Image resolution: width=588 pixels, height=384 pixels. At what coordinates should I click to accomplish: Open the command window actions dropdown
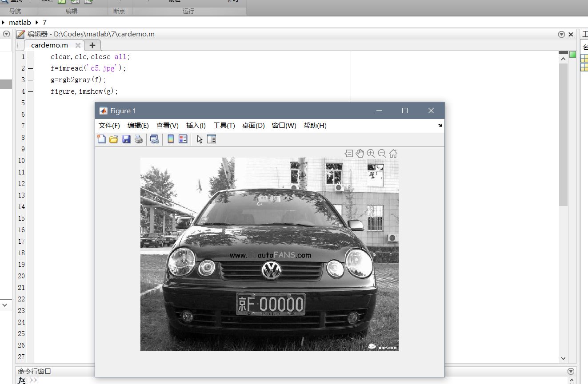click(x=571, y=371)
